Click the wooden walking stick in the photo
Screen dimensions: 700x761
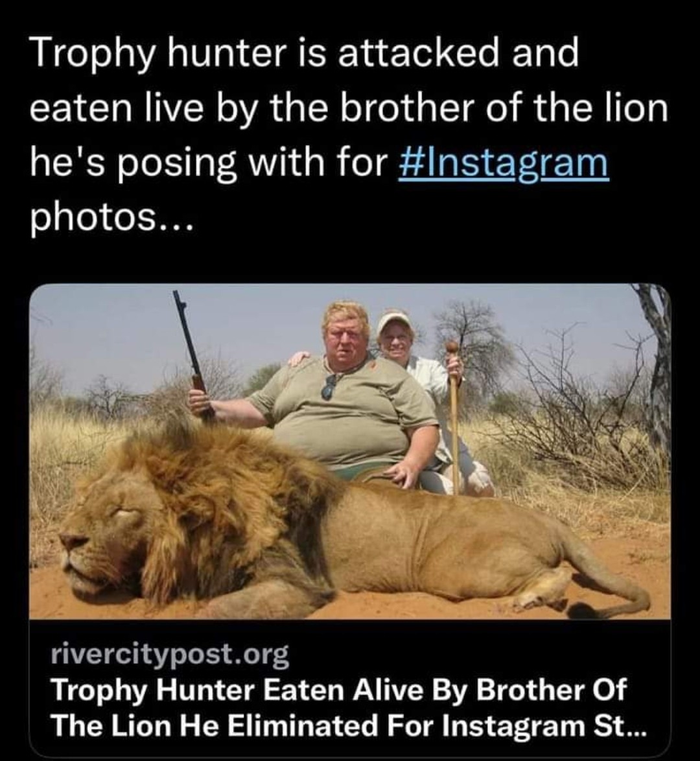coord(454,421)
